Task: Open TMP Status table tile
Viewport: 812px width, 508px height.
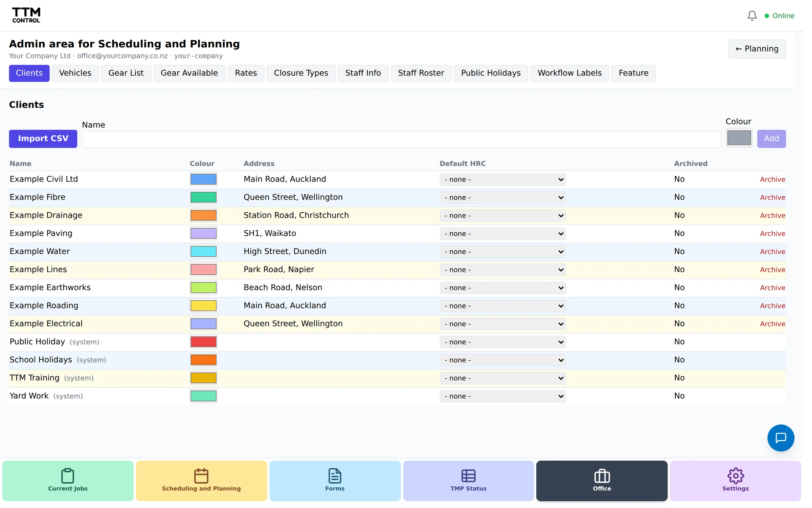Action: point(468,481)
